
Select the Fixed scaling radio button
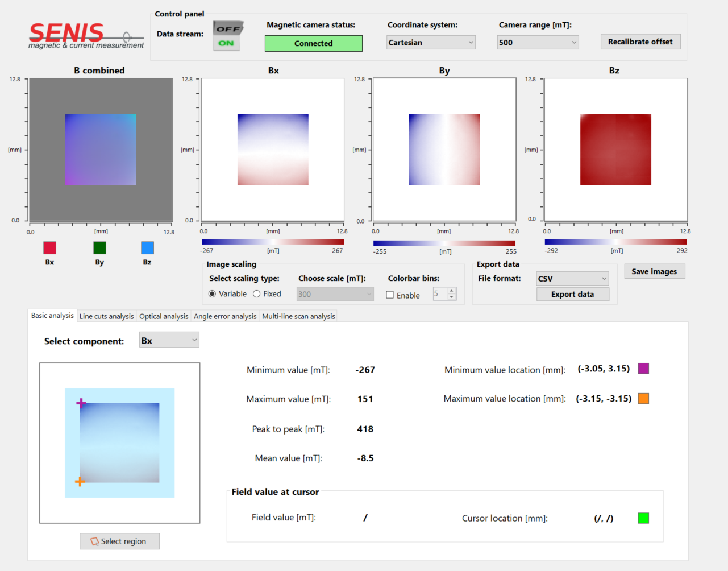[x=257, y=294]
